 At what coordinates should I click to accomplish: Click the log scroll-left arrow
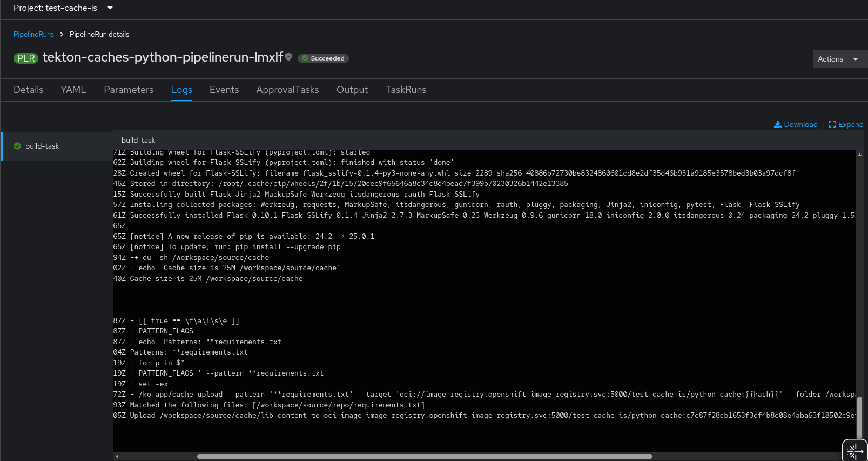[x=117, y=457]
